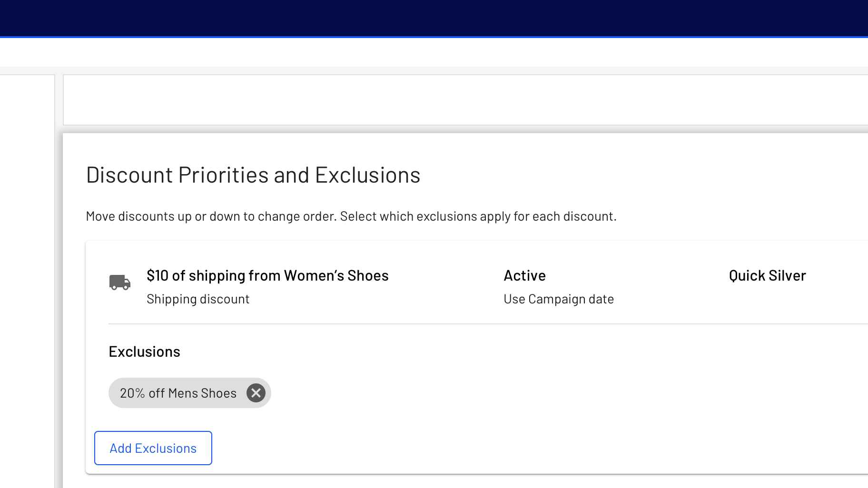Click the Shipping discount subtitle
The width and height of the screenshot is (868, 488).
tap(198, 299)
